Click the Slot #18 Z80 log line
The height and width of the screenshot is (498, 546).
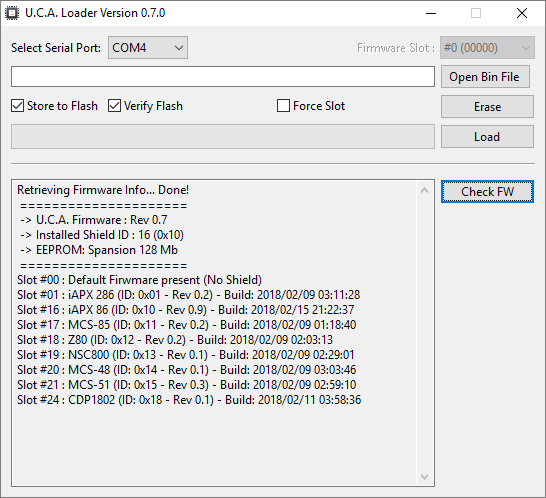pos(175,340)
